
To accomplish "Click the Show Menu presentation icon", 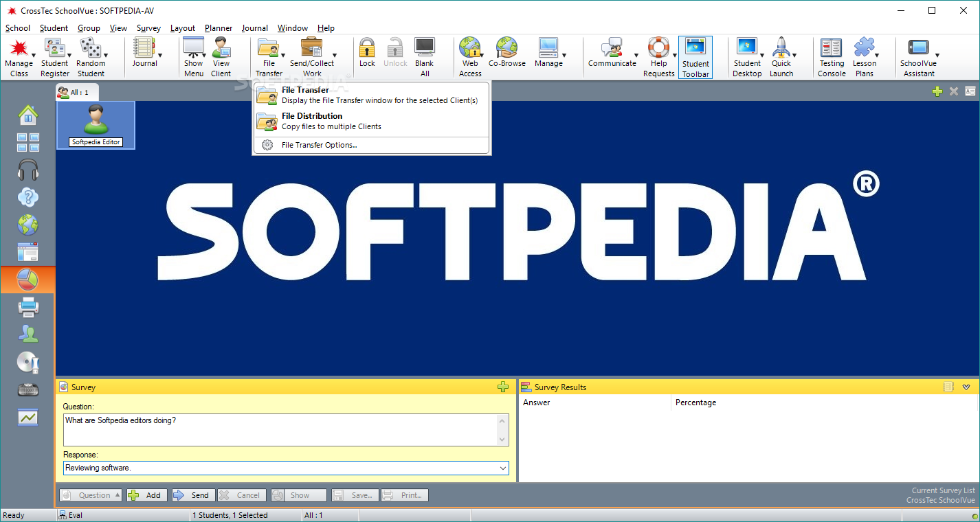I will [193, 48].
